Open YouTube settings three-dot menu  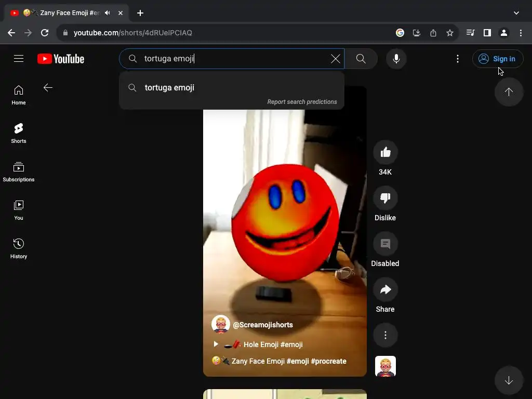458,59
